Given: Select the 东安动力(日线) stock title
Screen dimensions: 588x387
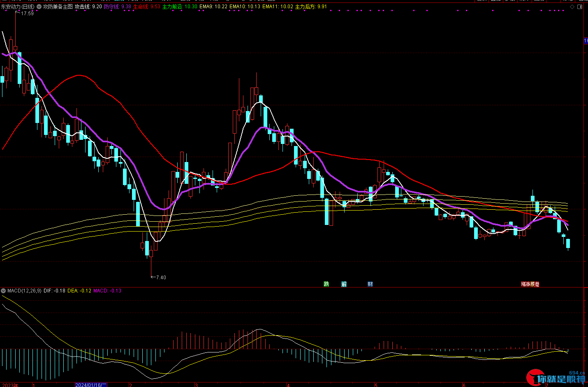Looking at the screenshot, I should point(18,7).
